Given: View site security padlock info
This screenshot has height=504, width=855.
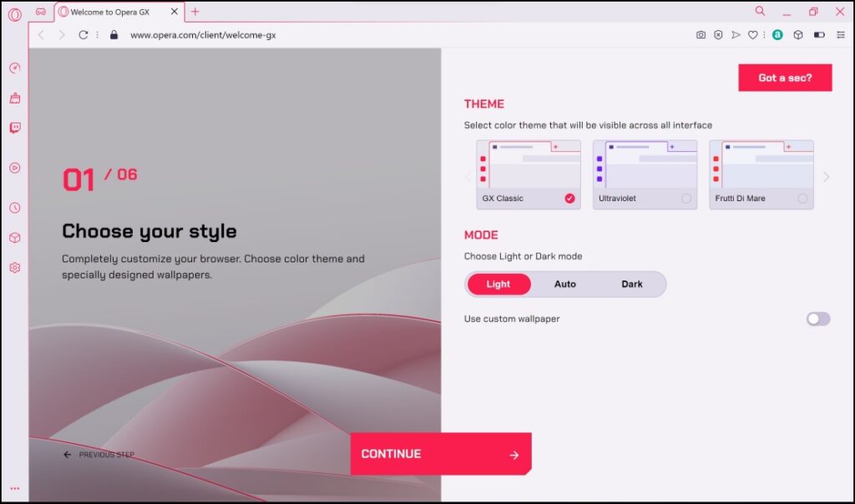Looking at the screenshot, I should point(114,35).
